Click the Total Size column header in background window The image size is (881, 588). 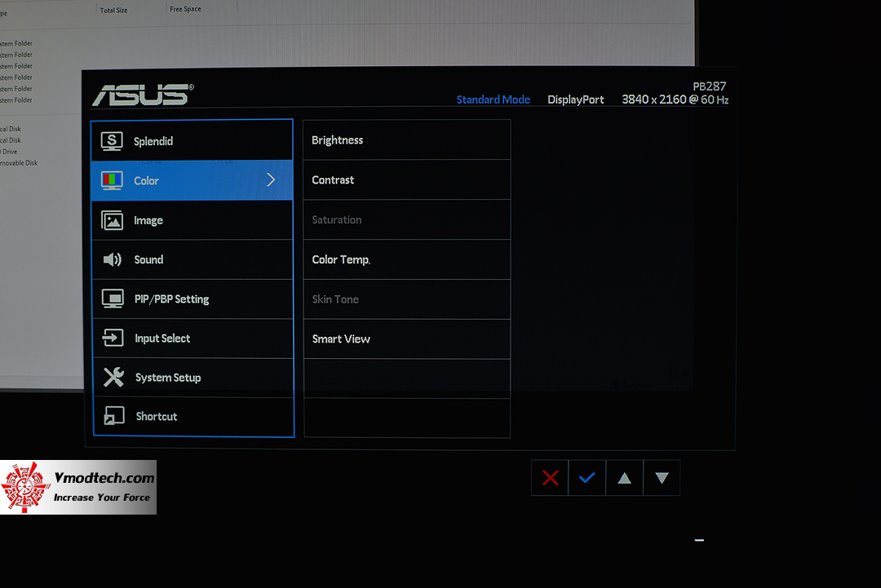pos(113,10)
